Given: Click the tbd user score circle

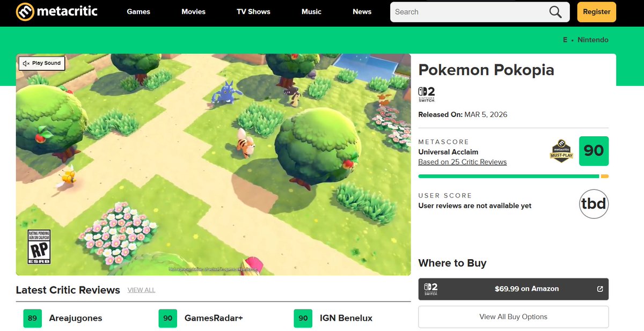Looking at the screenshot, I should pyautogui.click(x=594, y=204).
